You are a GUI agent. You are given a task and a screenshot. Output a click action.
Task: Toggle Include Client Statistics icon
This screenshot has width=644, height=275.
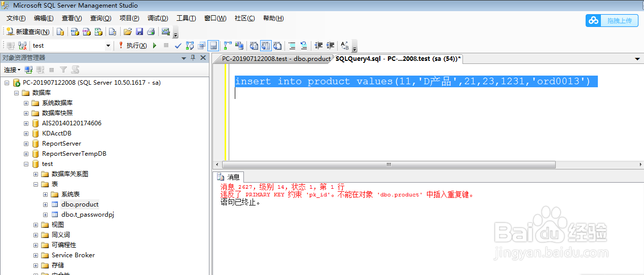pyautogui.click(x=239, y=46)
